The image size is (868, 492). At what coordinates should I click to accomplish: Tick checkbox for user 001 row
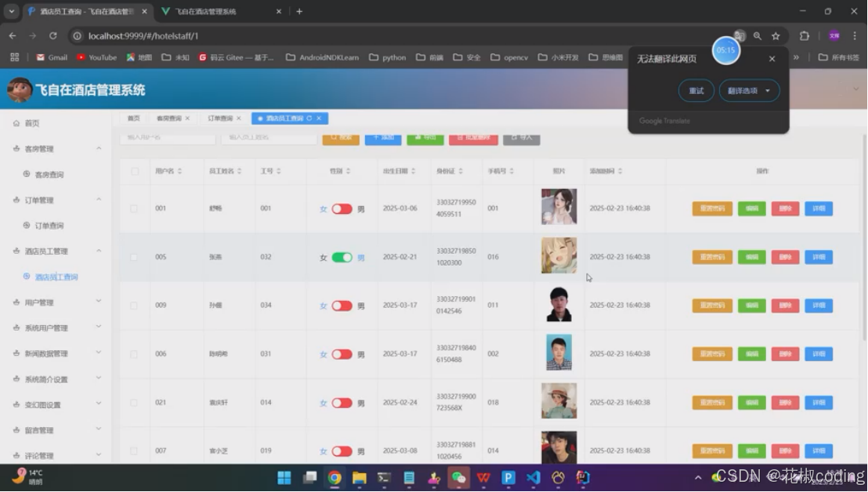click(134, 208)
